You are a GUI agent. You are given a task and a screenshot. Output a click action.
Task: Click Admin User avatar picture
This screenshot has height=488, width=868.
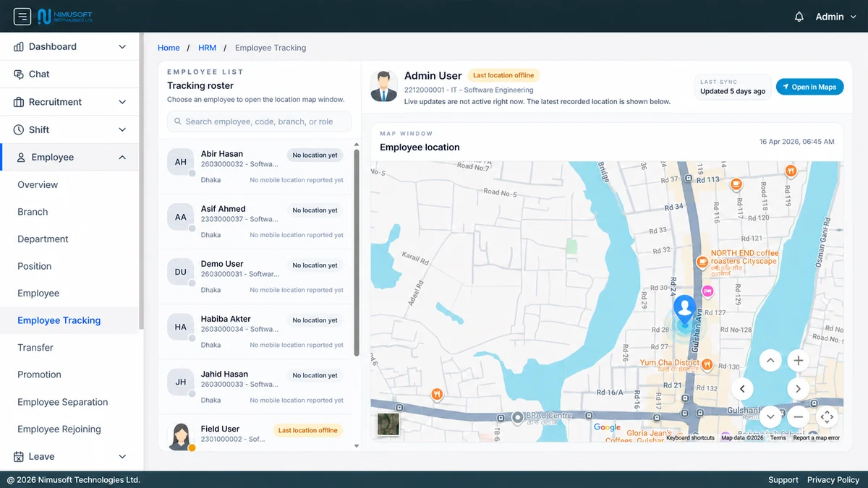(x=385, y=87)
